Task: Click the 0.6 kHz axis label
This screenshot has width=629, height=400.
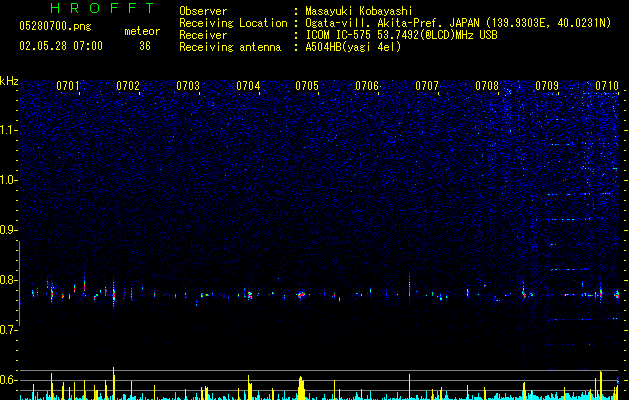Action: pos(9,380)
